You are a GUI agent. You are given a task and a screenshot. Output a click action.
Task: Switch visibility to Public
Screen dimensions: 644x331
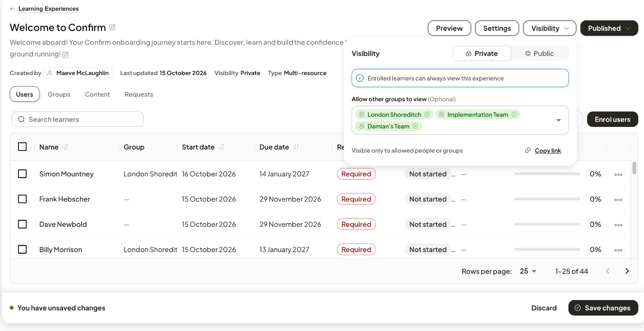(539, 54)
